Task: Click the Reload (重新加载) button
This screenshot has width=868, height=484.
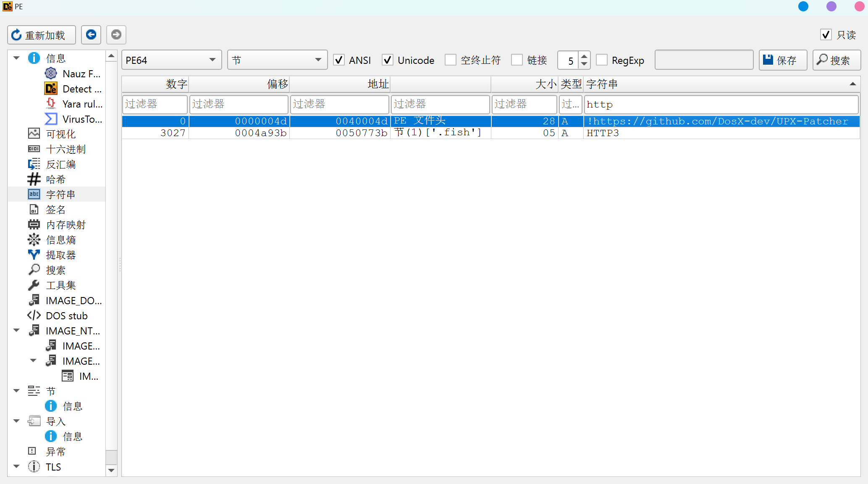Action: tap(41, 35)
